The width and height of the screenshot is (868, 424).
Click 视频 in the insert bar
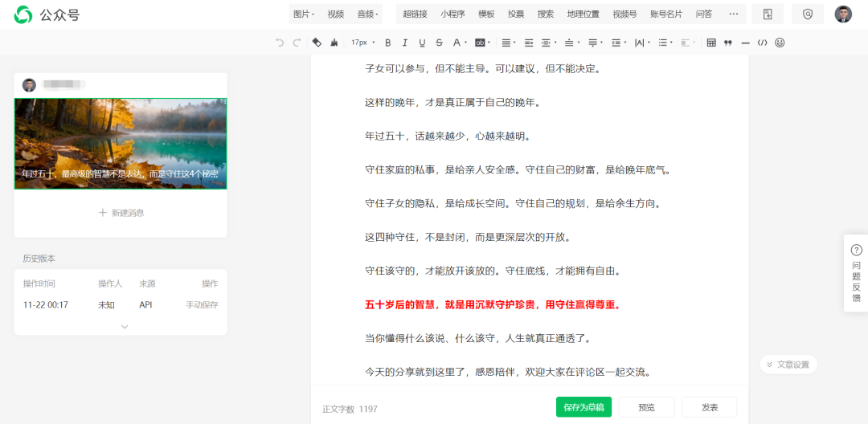click(x=335, y=14)
